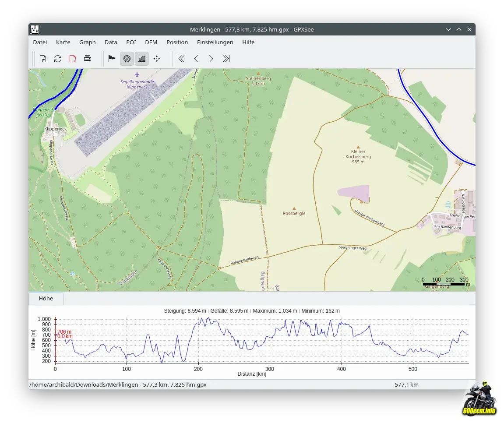Open the Einstellungen menu

pyautogui.click(x=215, y=42)
